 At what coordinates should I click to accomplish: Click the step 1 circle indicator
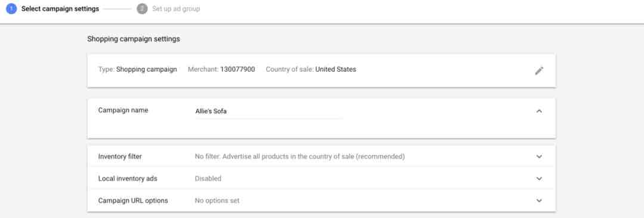[x=11, y=8]
